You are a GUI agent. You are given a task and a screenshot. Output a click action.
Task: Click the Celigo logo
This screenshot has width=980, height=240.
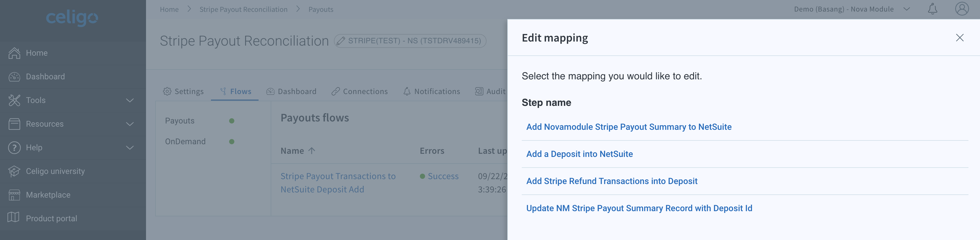click(72, 18)
